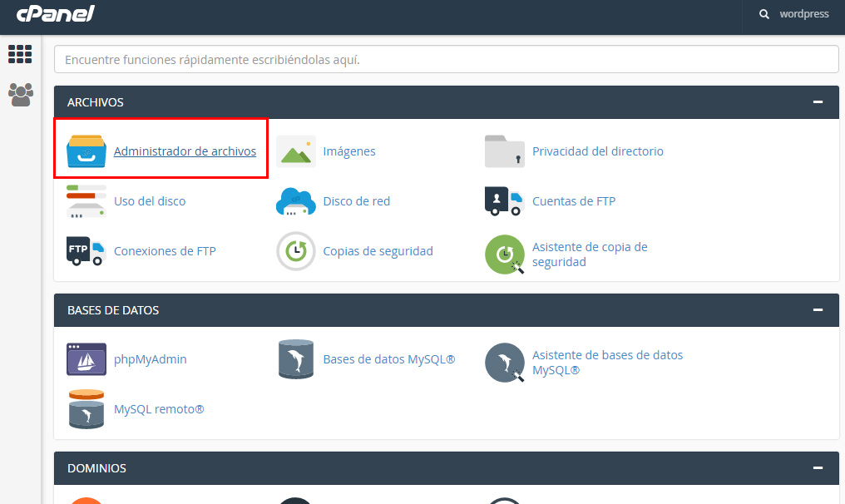Open the Privacidad del directorio folder icon
Screen dimensions: 845x504
[504, 151]
